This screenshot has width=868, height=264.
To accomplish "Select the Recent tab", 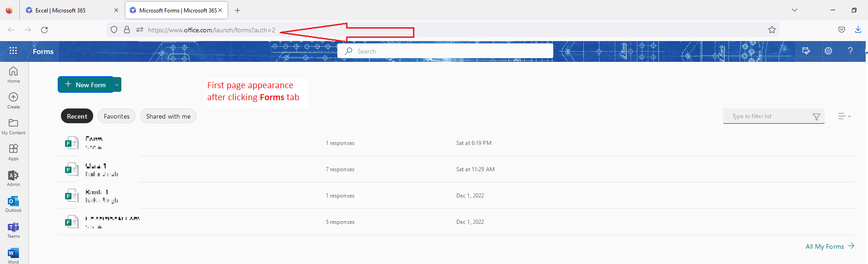I will click(x=77, y=116).
